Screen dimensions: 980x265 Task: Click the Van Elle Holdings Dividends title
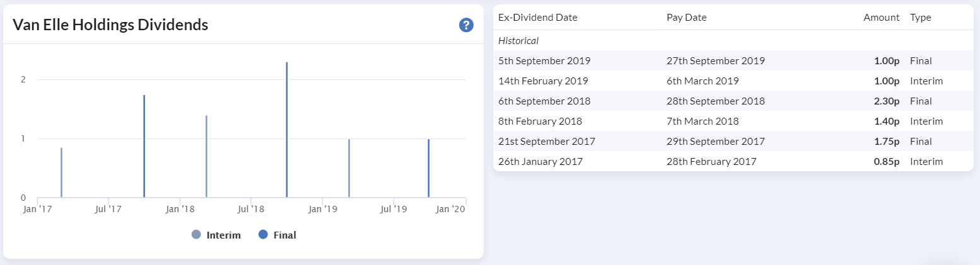point(110,25)
